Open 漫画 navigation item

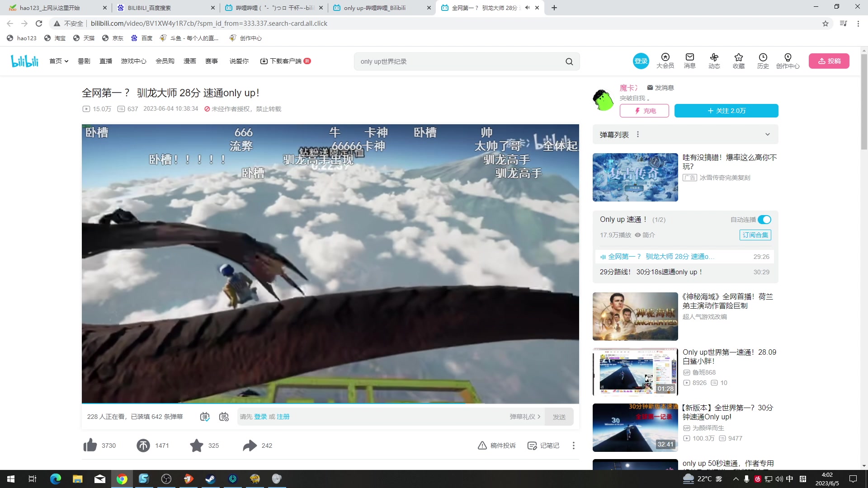click(x=189, y=61)
